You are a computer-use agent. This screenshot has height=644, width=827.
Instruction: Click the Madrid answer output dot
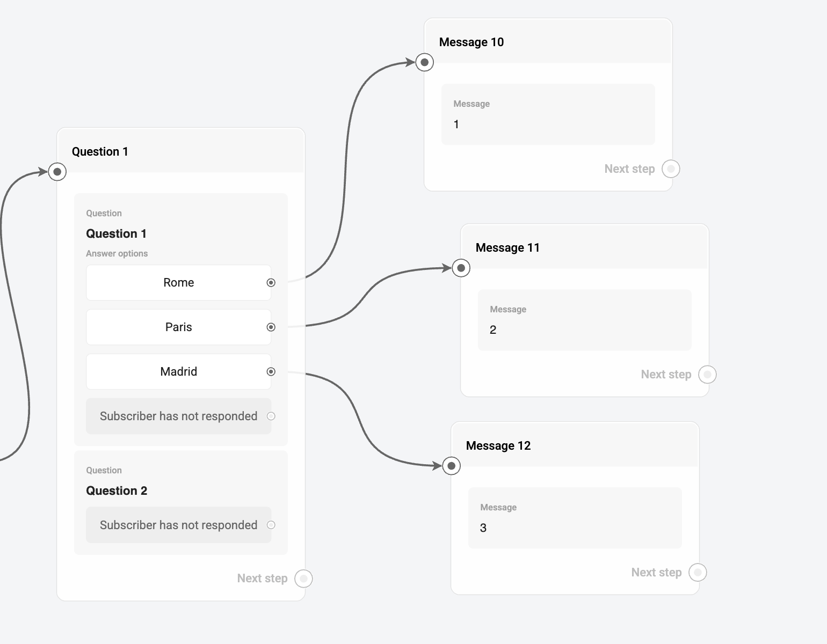[x=271, y=372]
